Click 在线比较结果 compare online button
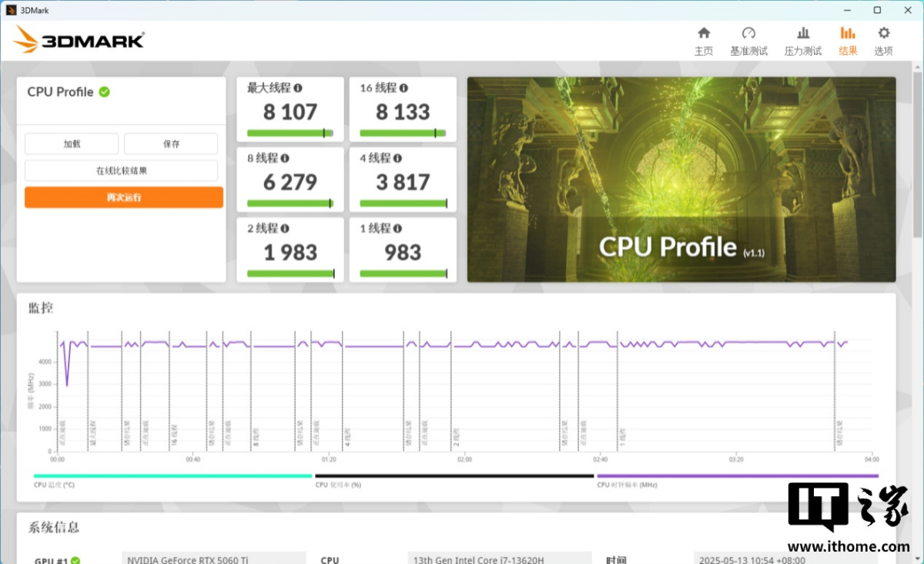 (x=121, y=171)
